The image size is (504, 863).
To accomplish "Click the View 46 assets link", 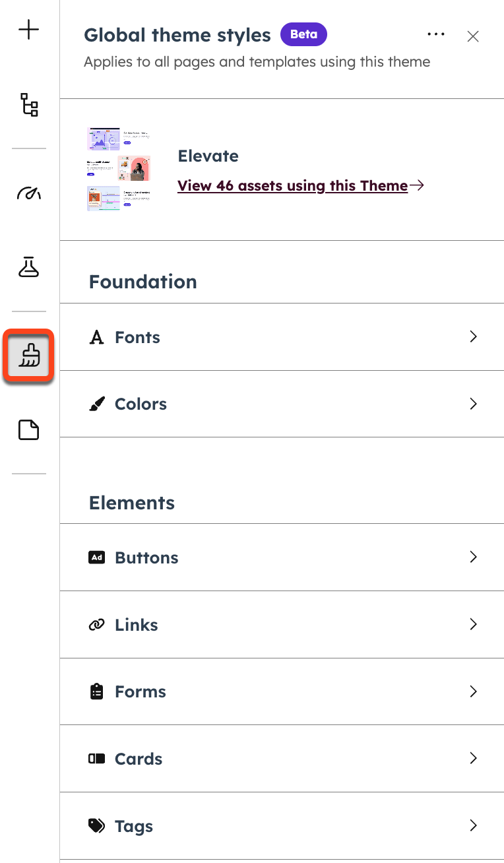I will (x=292, y=186).
